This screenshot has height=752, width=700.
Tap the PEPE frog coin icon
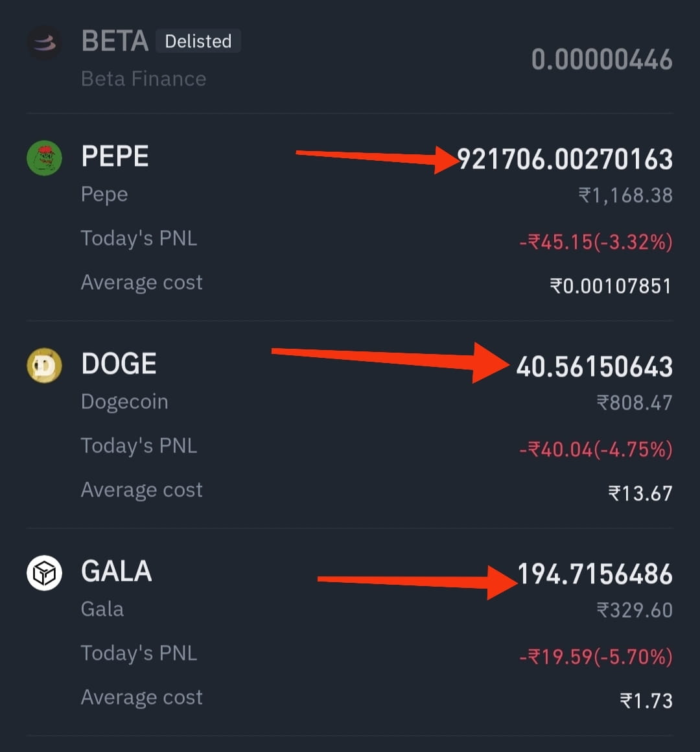(44, 158)
